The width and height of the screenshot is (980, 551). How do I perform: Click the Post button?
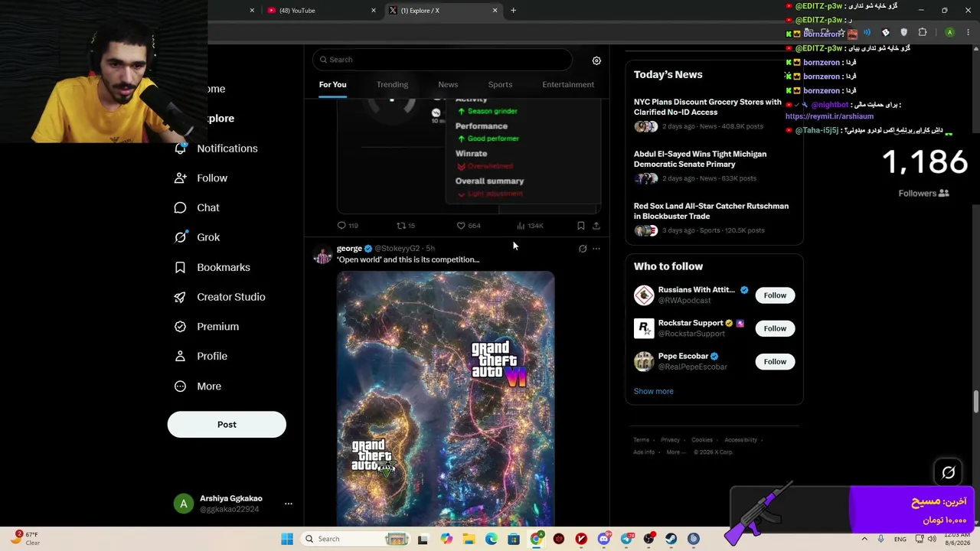227,425
